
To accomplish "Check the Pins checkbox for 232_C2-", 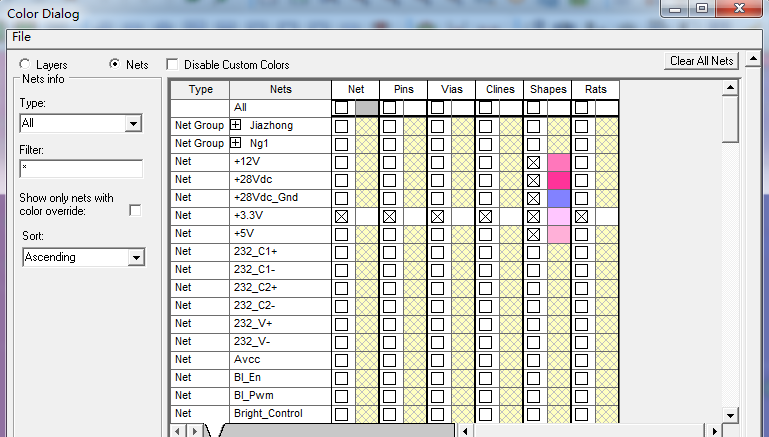I will tap(389, 307).
